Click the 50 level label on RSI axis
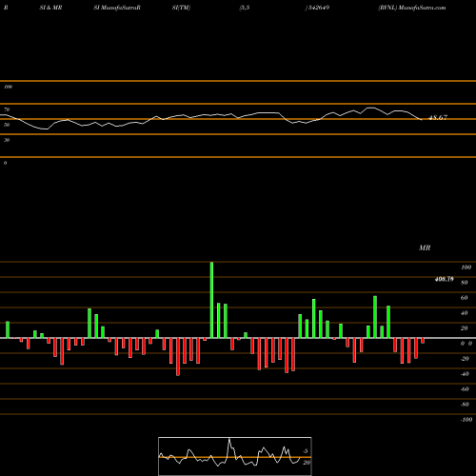The height and width of the screenshot is (476, 476). point(7,125)
